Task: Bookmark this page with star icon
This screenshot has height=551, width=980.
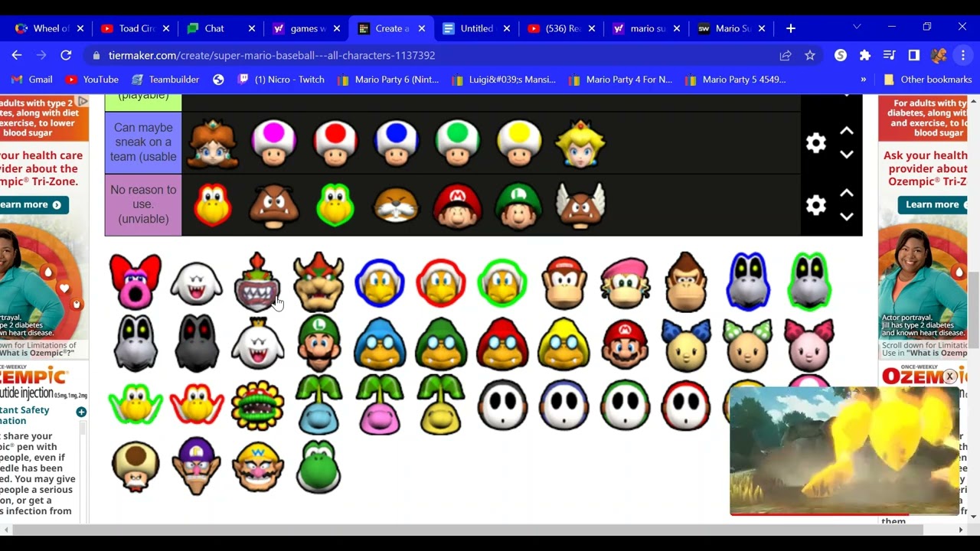Action: [810, 55]
